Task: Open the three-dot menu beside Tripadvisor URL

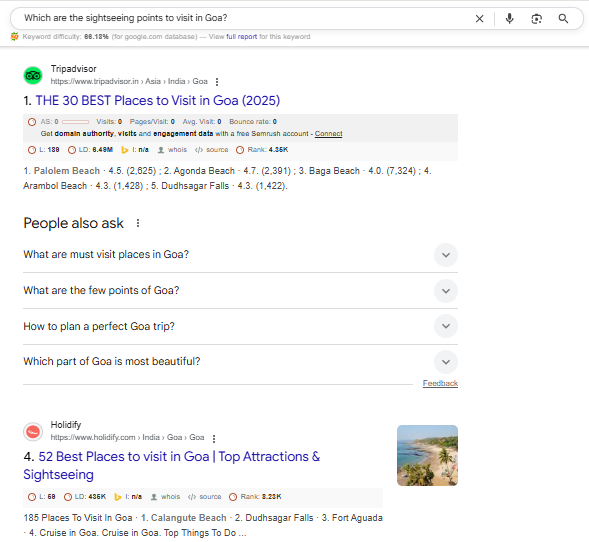Action: click(x=217, y=82)
